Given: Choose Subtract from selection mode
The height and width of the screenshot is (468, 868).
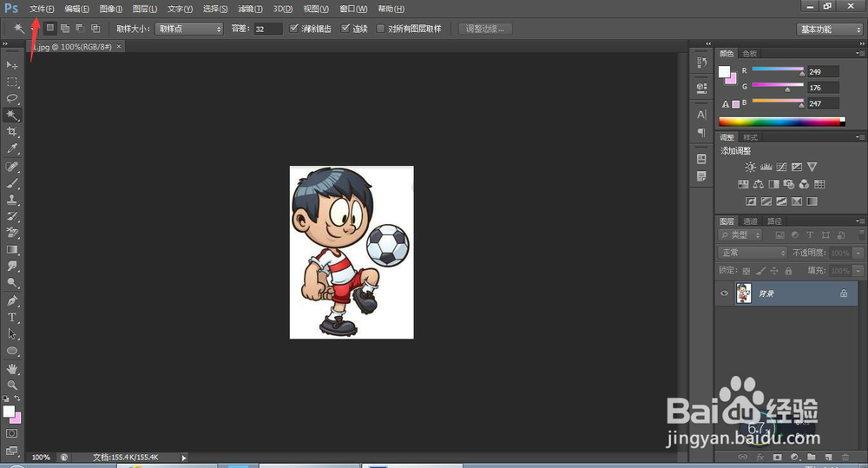Looking at the screenshot, I should tap(80, 28).
